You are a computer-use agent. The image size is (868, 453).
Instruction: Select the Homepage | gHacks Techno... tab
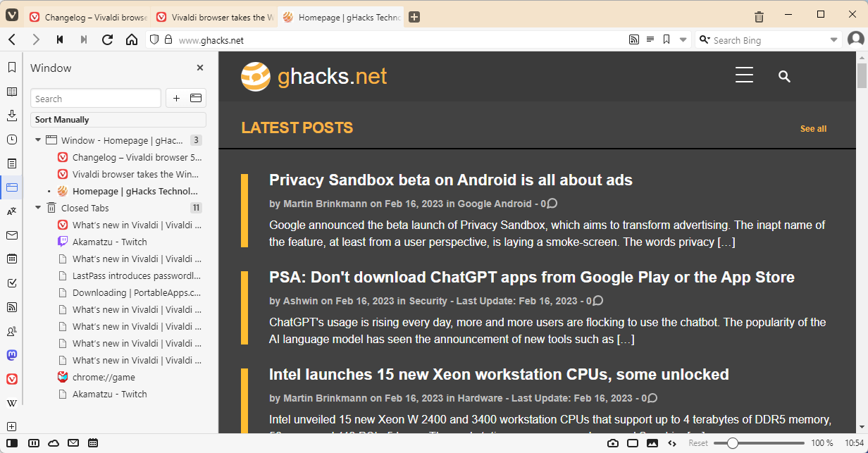click(341, 17)
